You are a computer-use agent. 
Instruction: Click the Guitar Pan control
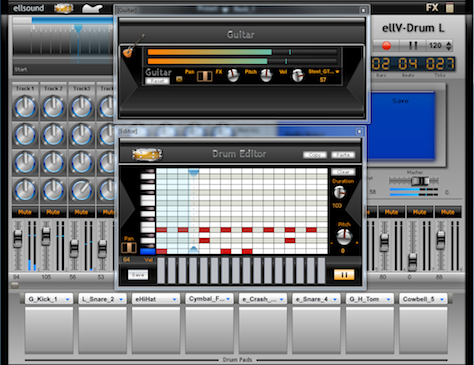[205, 76]
